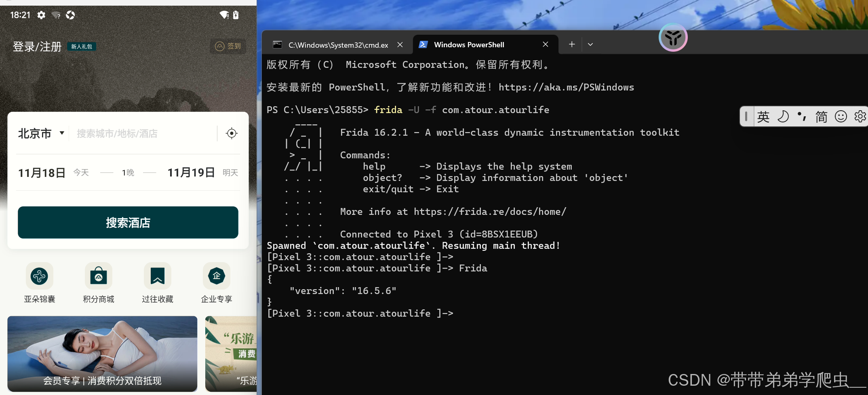The width and height of the screenshot is (868, 395).
Task: Focus the 搜索城市/地标/酒店 search field
Action: pyautogui.click(x=117, y=133)
